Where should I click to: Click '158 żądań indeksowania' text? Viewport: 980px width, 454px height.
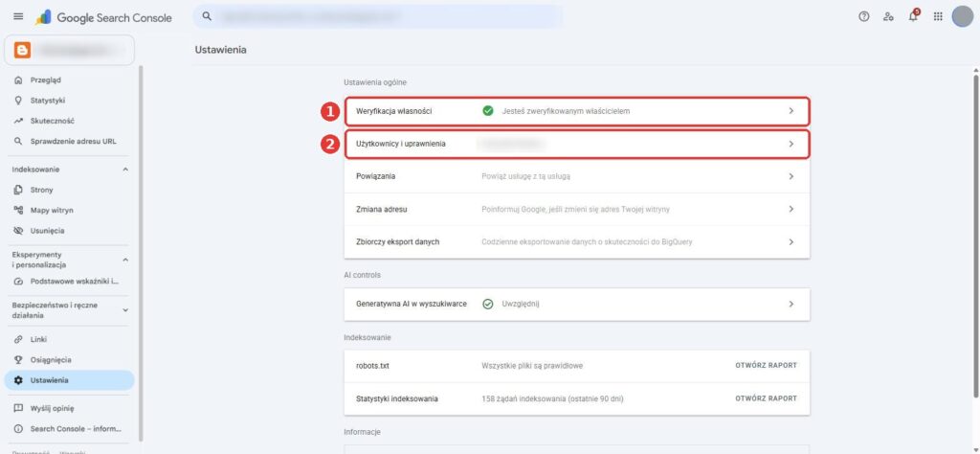click(552, 398)
